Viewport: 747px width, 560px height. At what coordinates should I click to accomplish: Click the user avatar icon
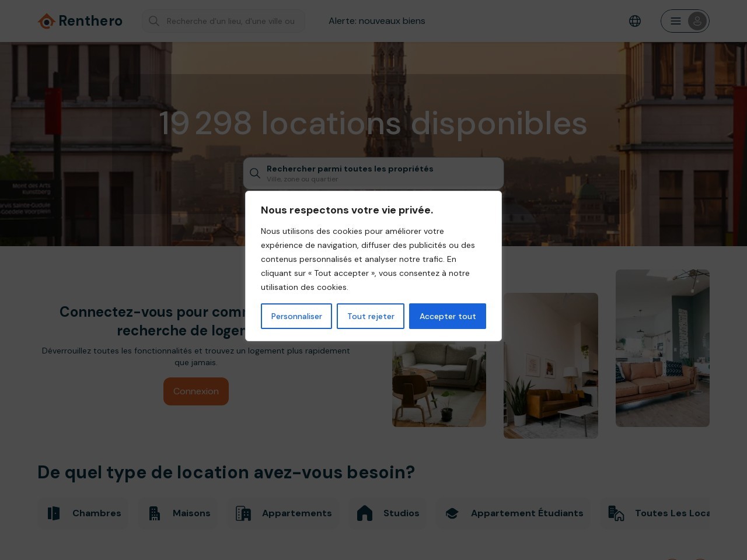pos(697,21)
